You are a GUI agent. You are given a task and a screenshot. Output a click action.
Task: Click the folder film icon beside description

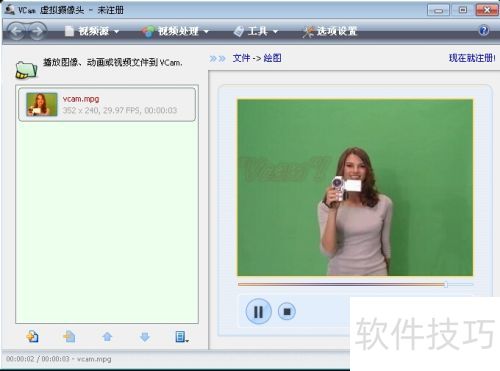(26, 70)
